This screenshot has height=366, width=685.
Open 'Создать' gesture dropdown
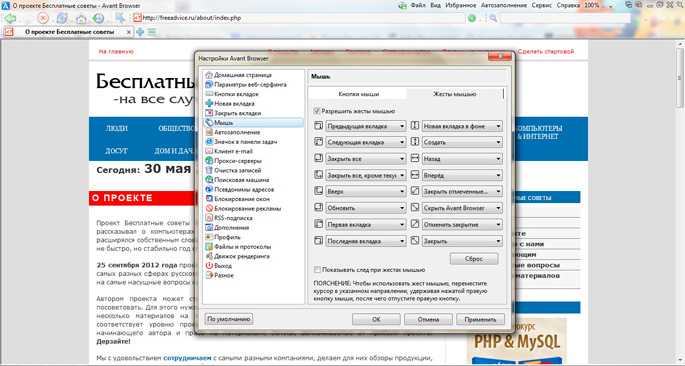click(462, 142)
